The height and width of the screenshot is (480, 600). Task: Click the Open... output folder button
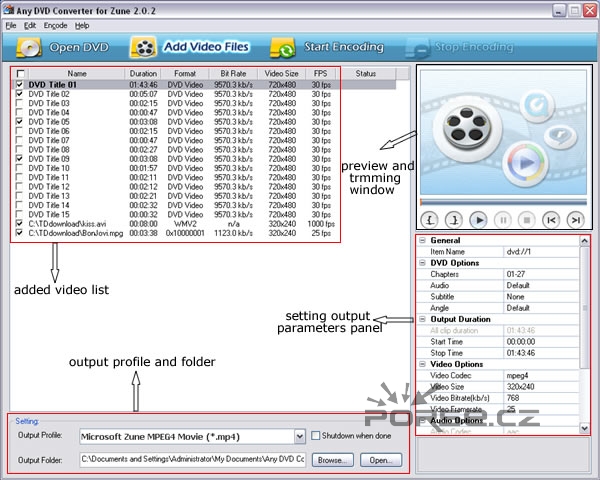[x=381, y=460]
